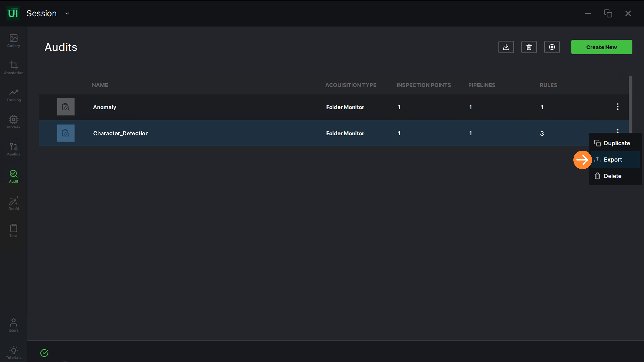This screenshot has width=644, height=362.
Task: Click the RULES column header
Action: 548,85
